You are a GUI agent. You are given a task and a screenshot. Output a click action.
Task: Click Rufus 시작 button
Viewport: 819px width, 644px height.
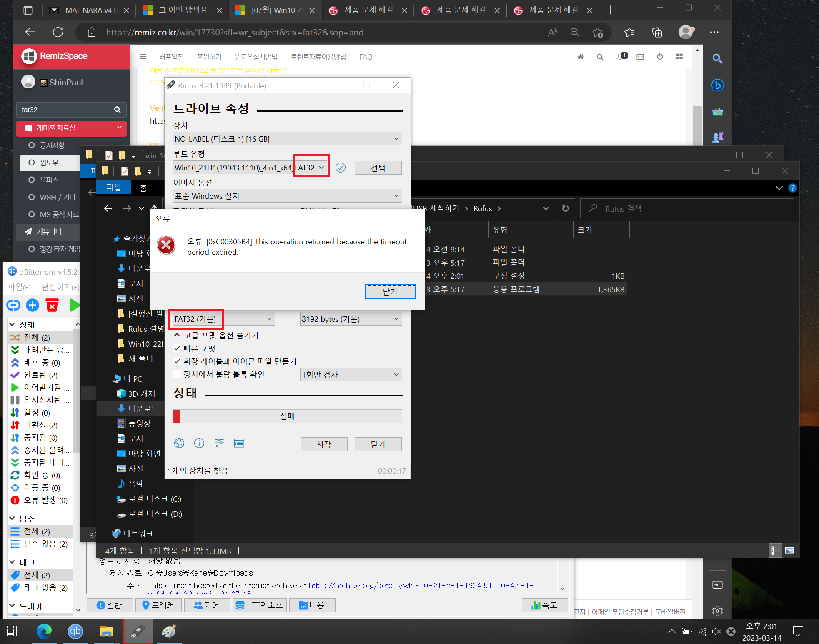(324, 444)
